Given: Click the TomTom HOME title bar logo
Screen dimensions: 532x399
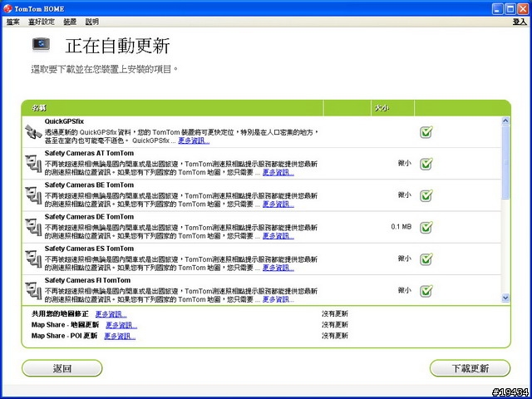Looking at the screenshot, I should (7, 8).
